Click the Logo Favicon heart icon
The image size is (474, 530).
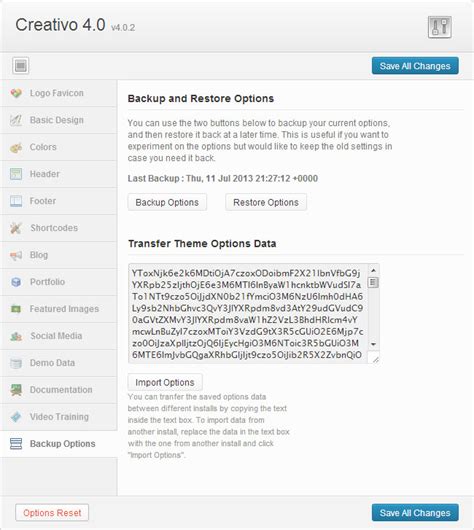[16, 93]
